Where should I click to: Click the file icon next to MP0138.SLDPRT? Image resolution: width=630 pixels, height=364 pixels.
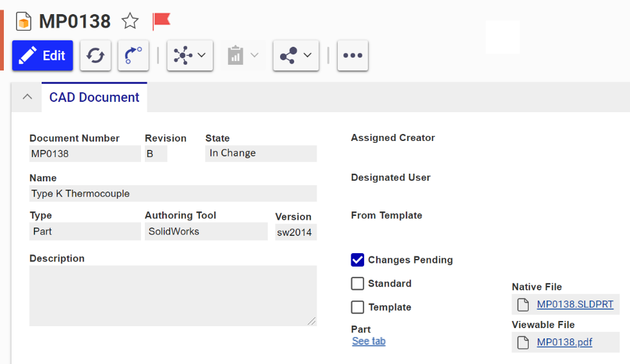[x=523, y=304]
